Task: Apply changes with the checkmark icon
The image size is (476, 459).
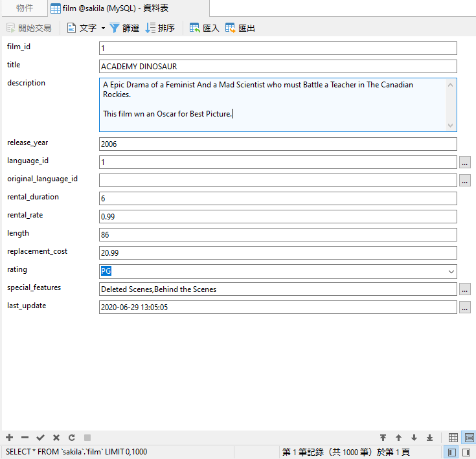Action: (x=40, y=438)
